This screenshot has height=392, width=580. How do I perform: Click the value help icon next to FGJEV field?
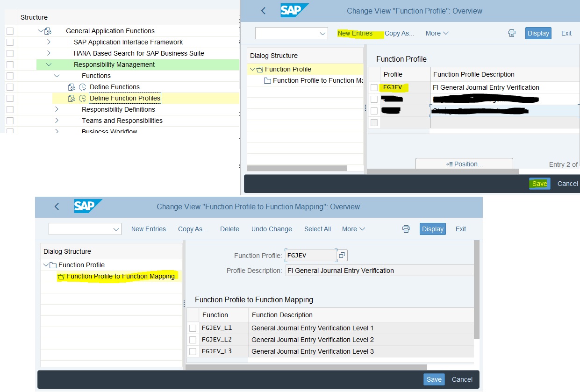(343, 256)
